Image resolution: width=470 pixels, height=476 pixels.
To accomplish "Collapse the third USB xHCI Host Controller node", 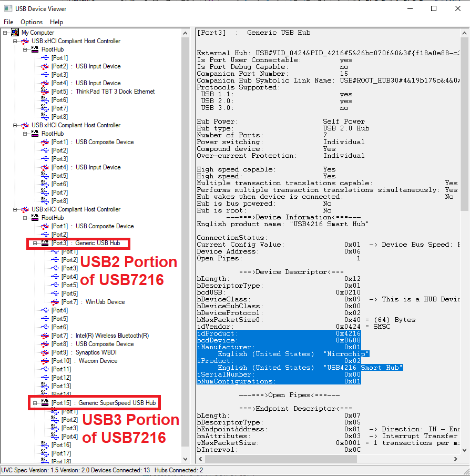I will point(15,209).
